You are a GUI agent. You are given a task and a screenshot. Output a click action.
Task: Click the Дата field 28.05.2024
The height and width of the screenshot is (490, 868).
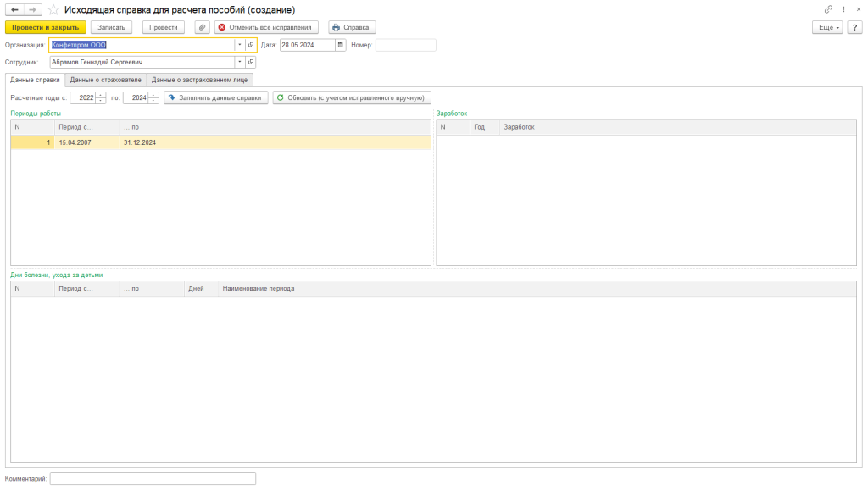point(307,45)
